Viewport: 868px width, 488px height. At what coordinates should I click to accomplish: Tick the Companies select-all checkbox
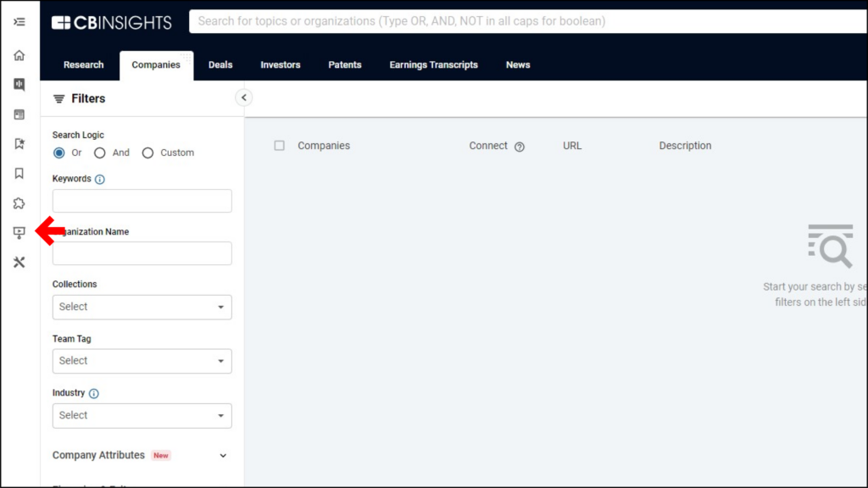pos(280,146)
